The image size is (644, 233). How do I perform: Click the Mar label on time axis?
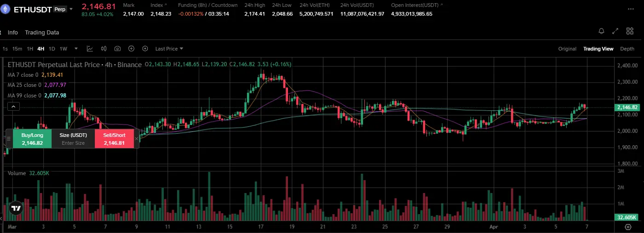pos(12,227)
